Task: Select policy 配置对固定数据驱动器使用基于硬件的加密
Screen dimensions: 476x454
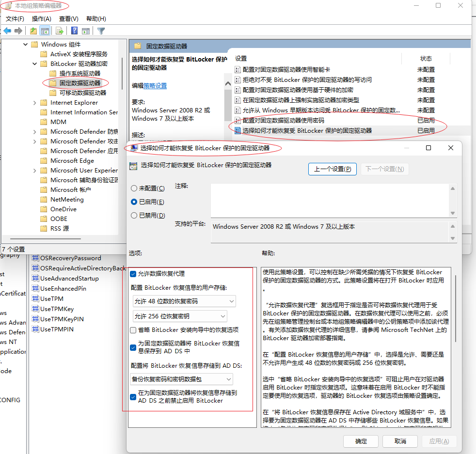Action: [298, 90]
